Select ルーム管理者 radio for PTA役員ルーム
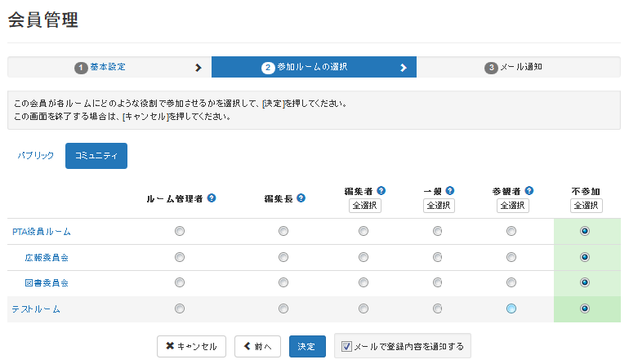Viewport: 629px width, 364px height. click(180, 231)
